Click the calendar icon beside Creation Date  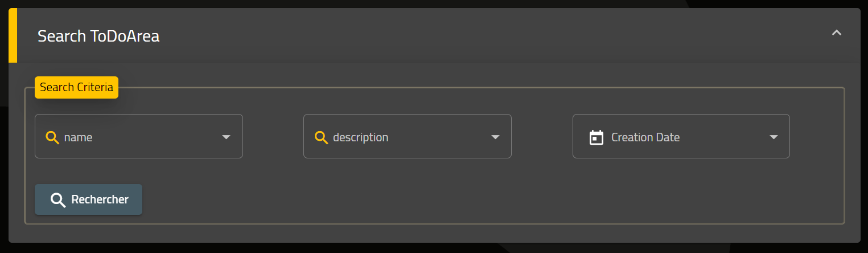tap(596, 137)
